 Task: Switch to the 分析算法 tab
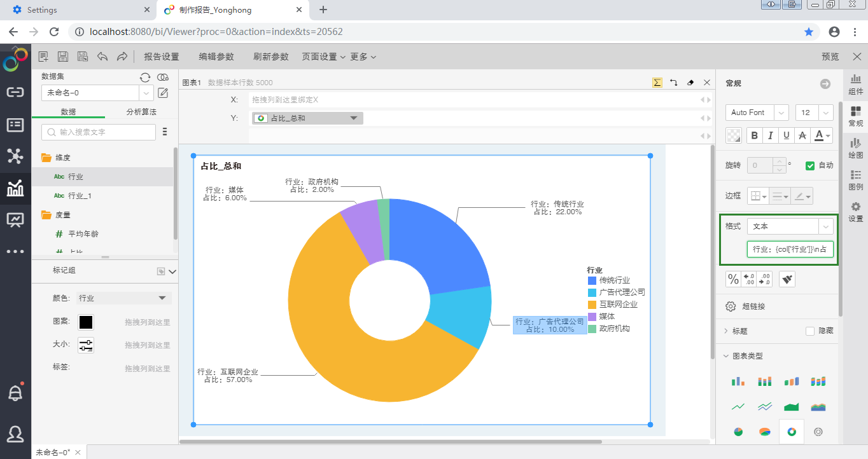(141, 112)
